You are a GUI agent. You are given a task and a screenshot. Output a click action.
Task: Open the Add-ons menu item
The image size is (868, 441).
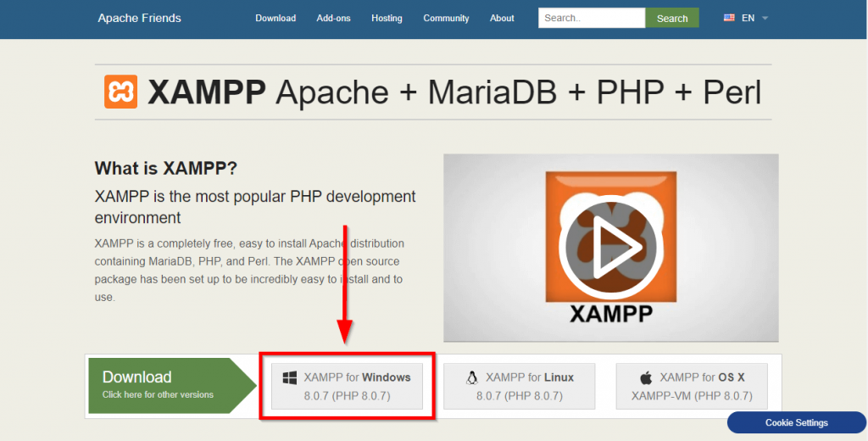tap(334, 19)
